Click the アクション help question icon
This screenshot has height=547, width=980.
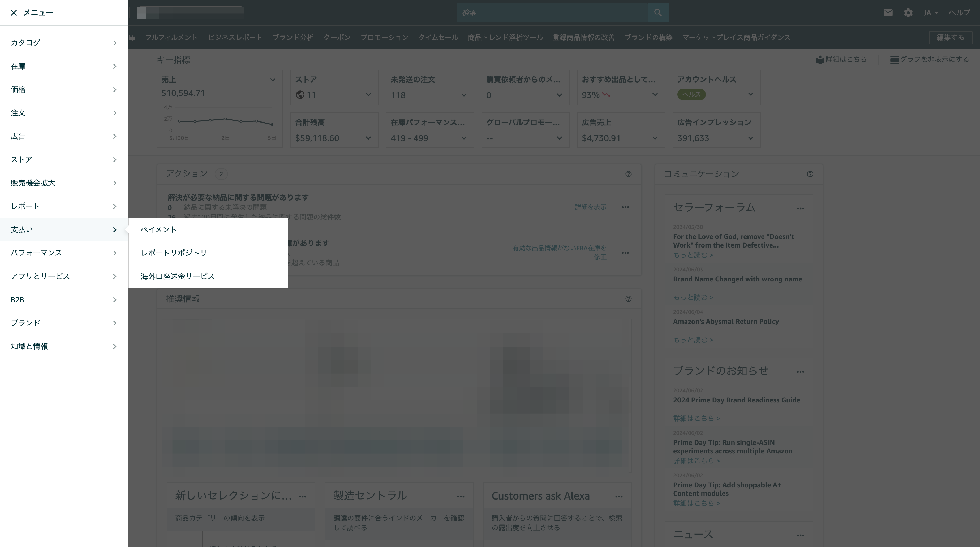(629, 174)
